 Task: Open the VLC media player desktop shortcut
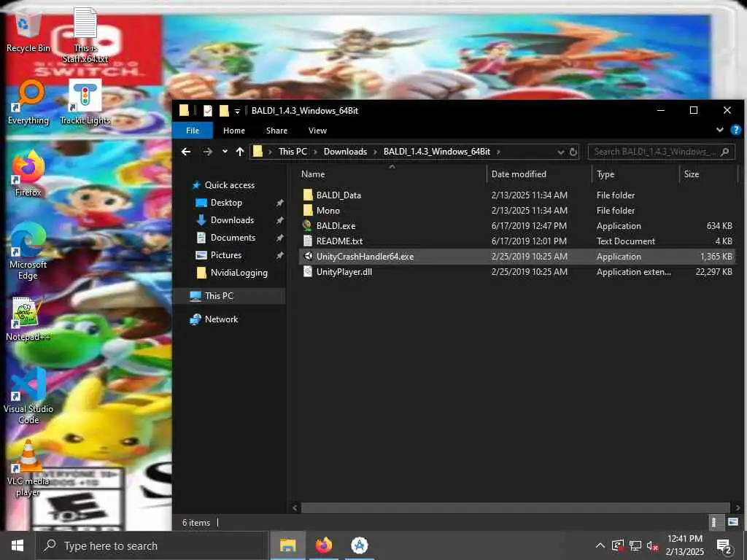(28, 468)
